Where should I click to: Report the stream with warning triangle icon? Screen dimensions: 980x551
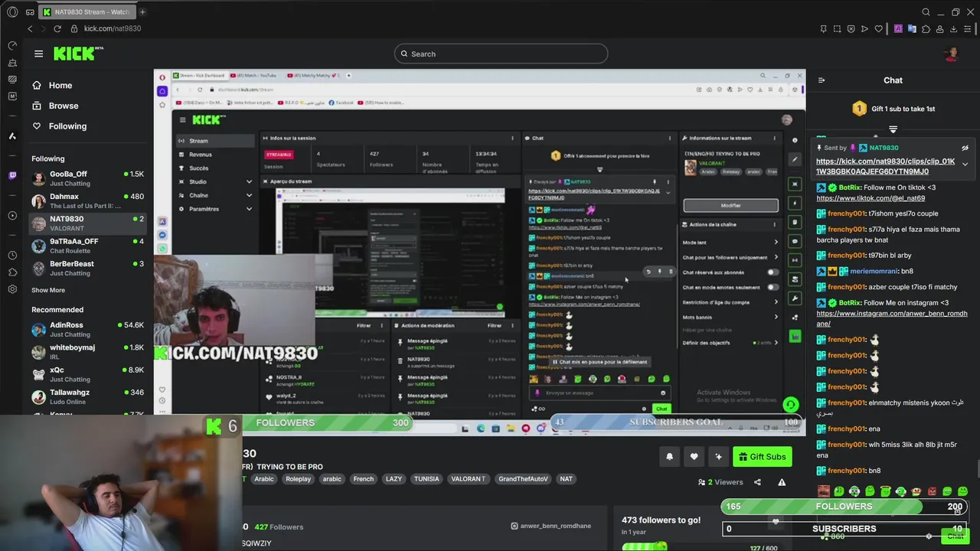pos(782,482)
